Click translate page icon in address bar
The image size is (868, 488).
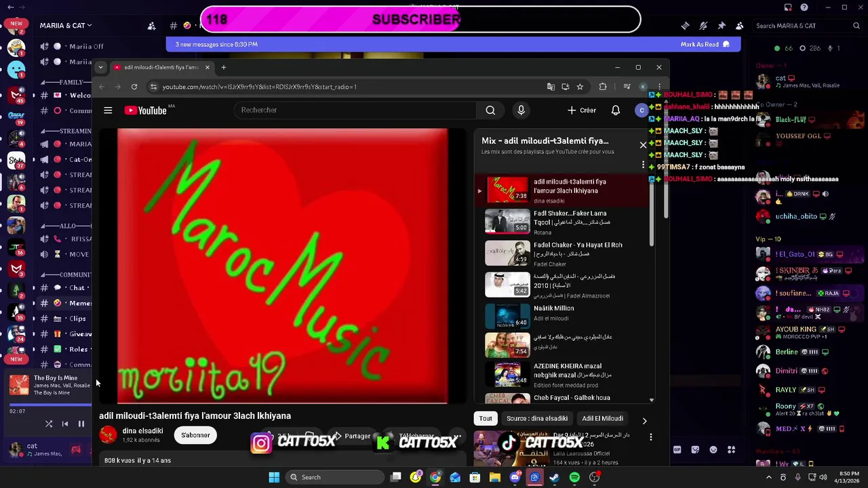(x=551, y=87)
